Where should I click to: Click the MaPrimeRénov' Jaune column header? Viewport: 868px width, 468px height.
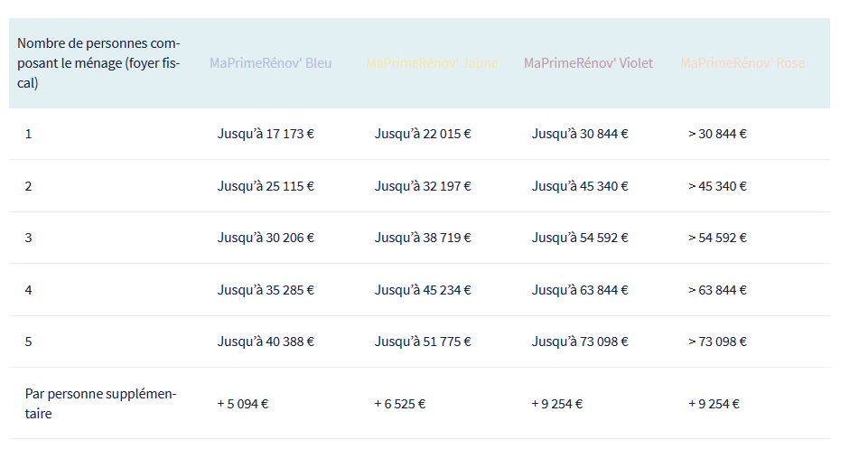(x=432, y=63)
